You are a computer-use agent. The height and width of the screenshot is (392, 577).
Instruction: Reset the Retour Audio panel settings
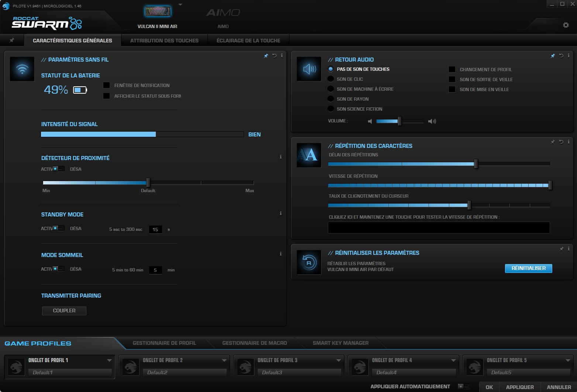pos(561,56)
